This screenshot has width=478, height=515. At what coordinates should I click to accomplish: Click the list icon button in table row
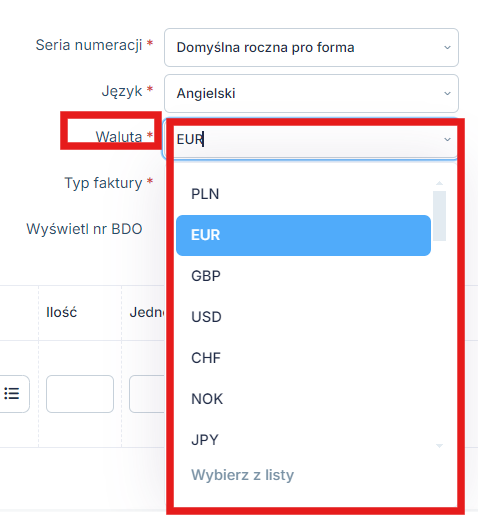click(12, 394)
